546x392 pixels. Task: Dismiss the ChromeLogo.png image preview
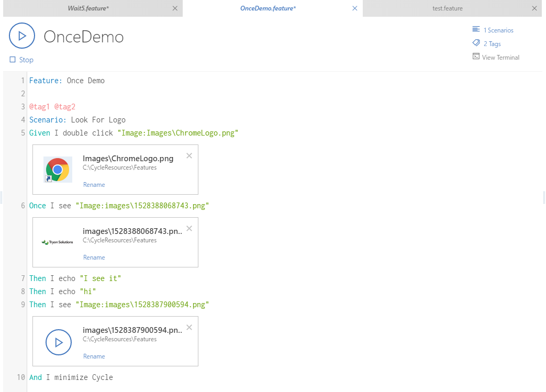click(x=189, y=155)
